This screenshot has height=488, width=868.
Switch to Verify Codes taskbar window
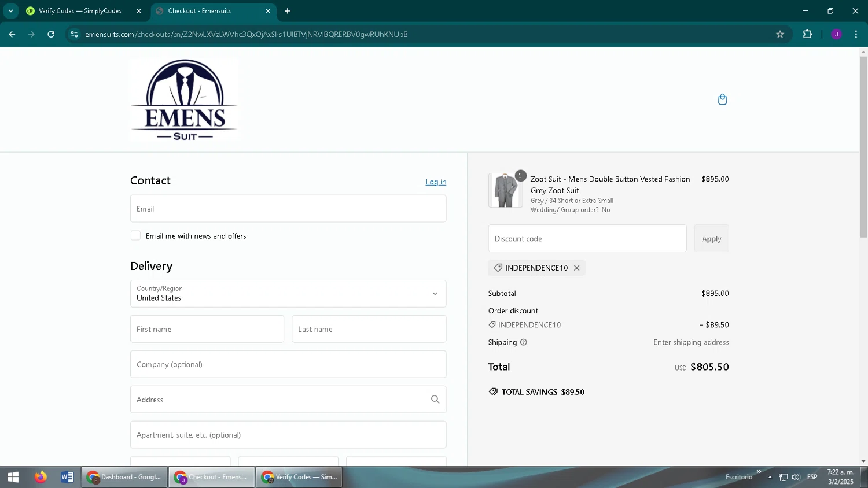pyautogui.click(x=299, y=477)
